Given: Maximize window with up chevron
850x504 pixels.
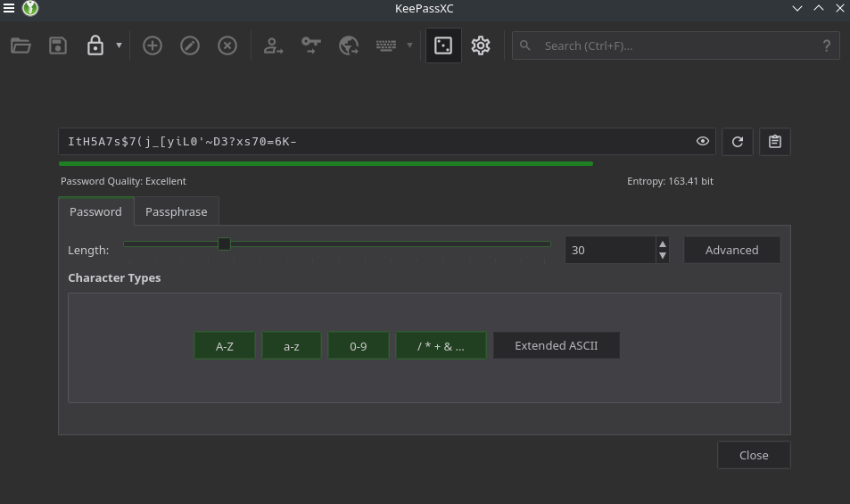Looking at the screenshot, I should pos(819,8).
